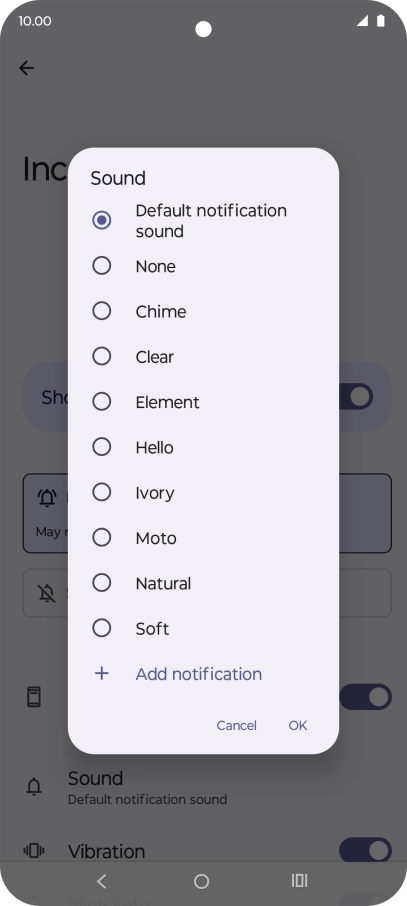Image resolution: width=407 pixels, height=906 pixels.
Task: Select Default notification sound option
Action: click(x=102, y=220)
